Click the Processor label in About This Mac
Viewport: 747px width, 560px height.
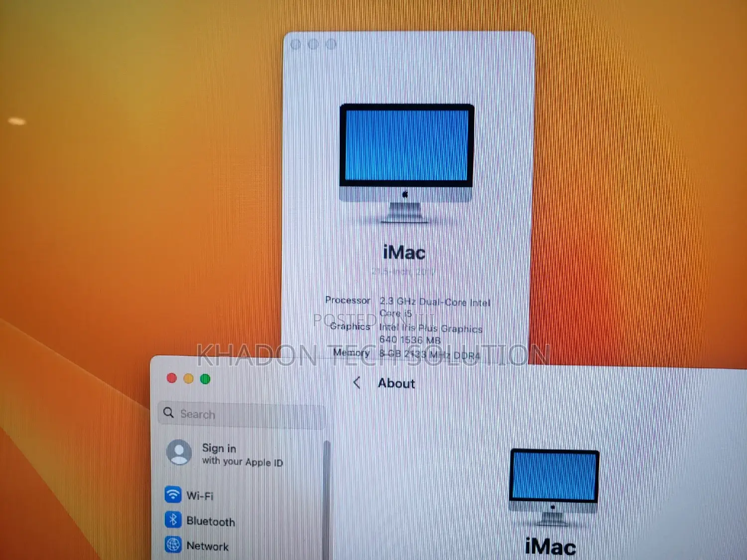pyautogui.click(x=348, y=300)
